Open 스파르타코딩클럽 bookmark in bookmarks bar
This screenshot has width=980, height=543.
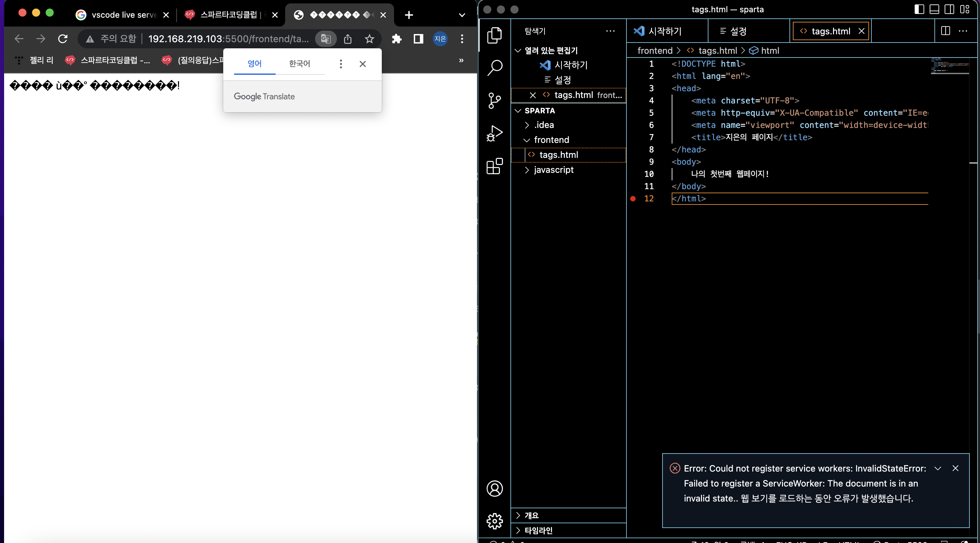coord(108,60)
